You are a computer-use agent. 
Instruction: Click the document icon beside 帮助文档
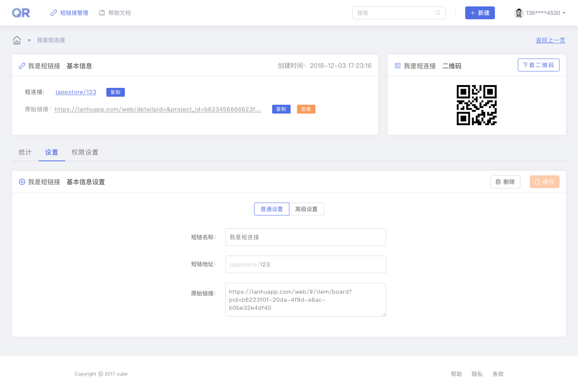[x=102, y=12]
